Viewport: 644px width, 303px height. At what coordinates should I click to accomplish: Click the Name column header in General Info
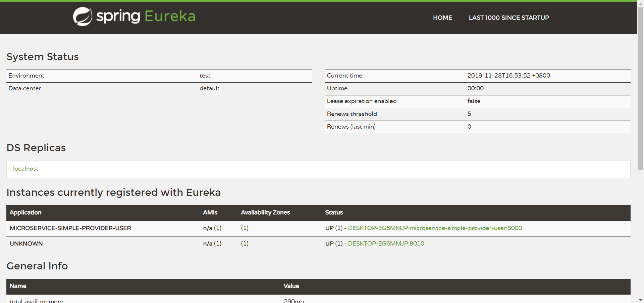(18, 286)
